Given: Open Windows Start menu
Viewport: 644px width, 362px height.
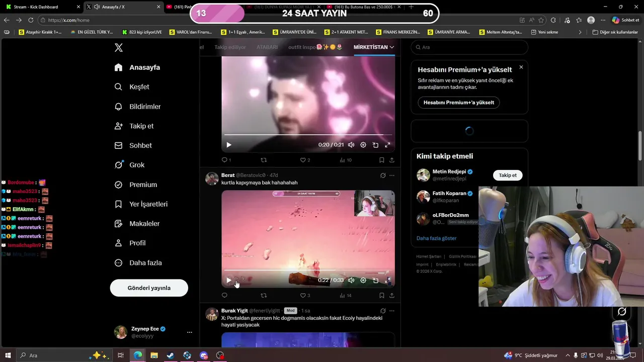Looking at the screenshot, I should 8,355.
